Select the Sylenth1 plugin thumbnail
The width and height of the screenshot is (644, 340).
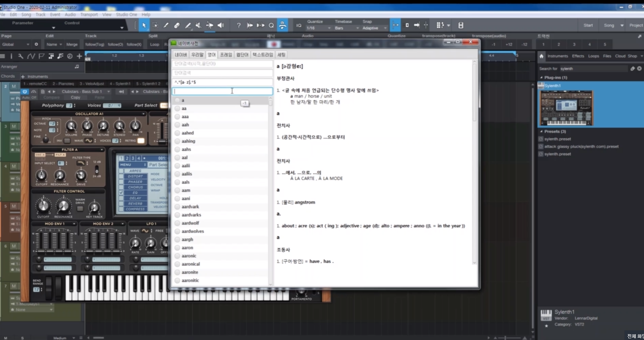pos(567,108)
